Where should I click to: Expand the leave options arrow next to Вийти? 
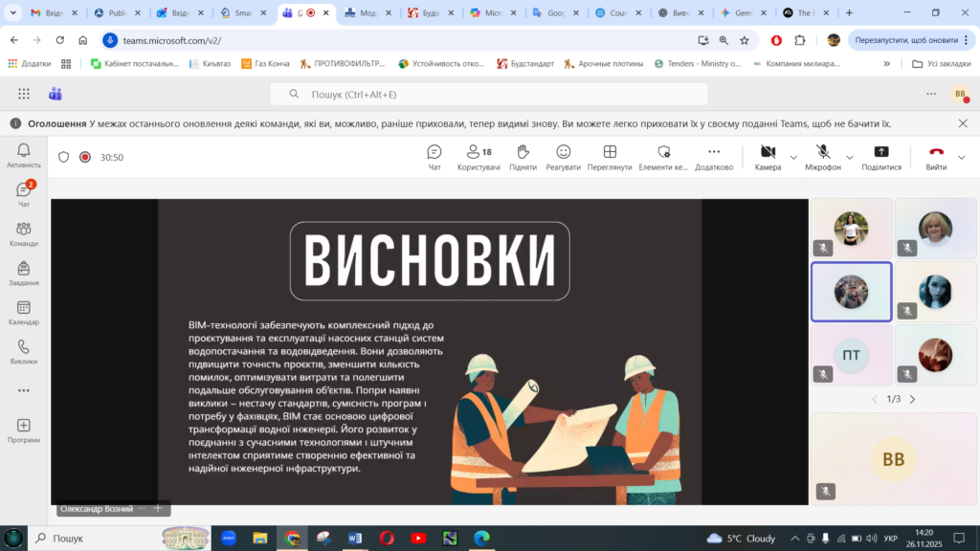click(962, 158)
